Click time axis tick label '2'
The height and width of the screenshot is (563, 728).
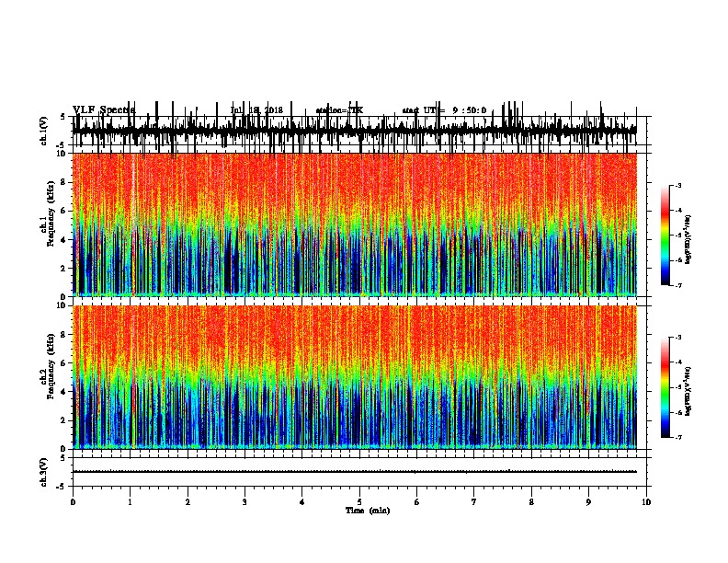[188, 502]
